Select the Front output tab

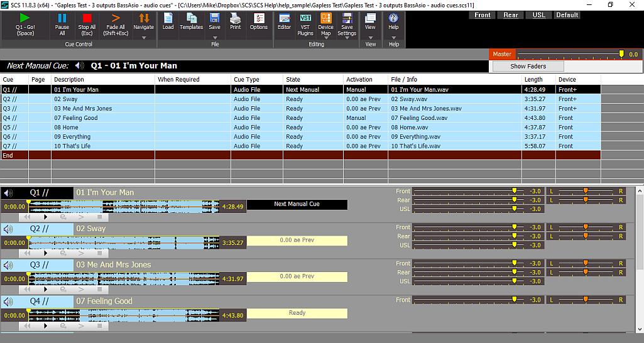tap(483, 15)
